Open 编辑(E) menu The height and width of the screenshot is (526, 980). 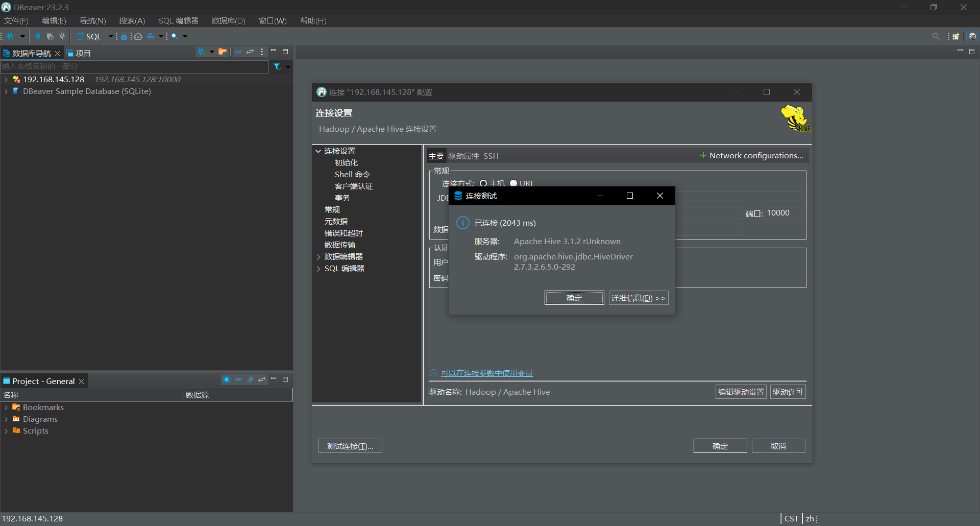click(54, 21)
